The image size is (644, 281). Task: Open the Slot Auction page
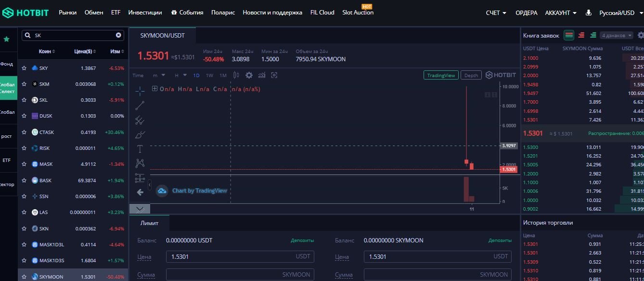click(x=358, y=13)
